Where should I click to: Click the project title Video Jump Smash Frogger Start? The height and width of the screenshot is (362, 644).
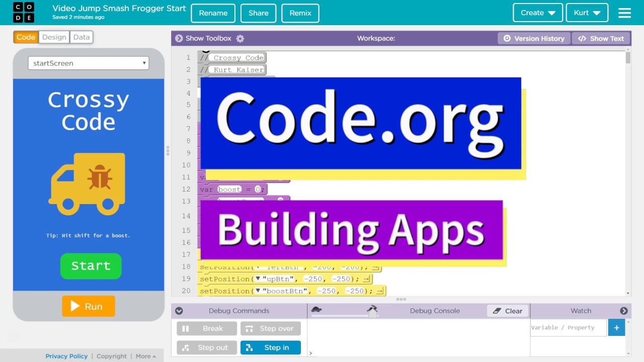[x=119, y=9]
